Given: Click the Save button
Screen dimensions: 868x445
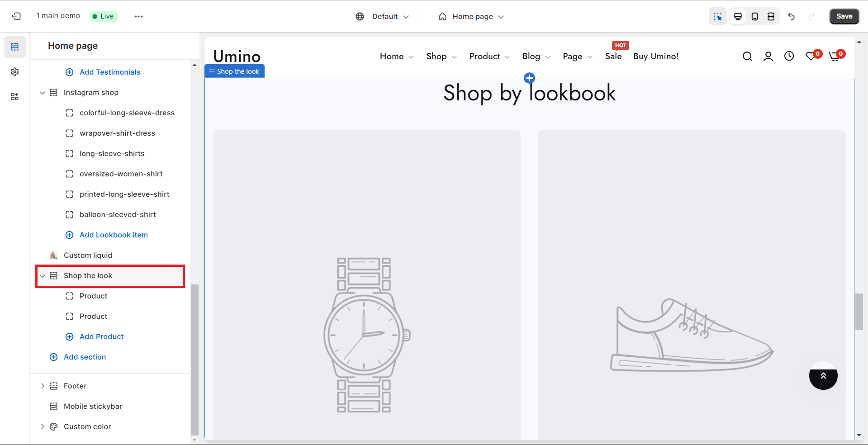Looking at the screenshot, I should click(x=844, y=16).
